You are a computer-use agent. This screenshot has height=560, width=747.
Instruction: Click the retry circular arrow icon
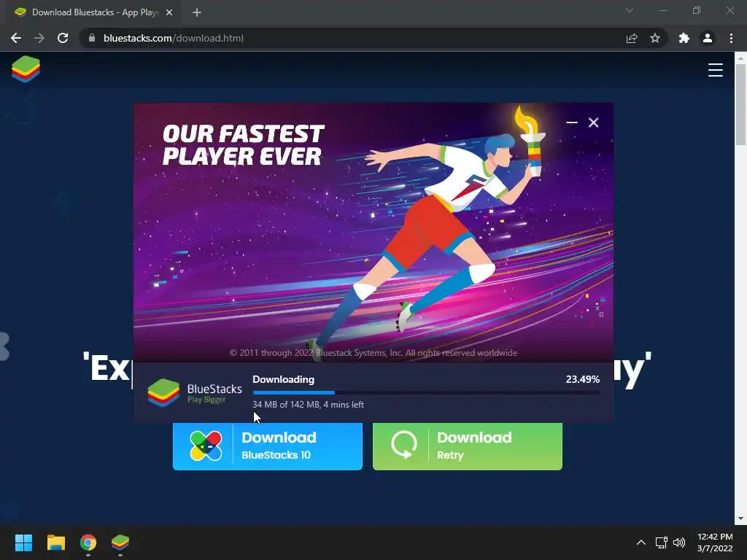404,445
